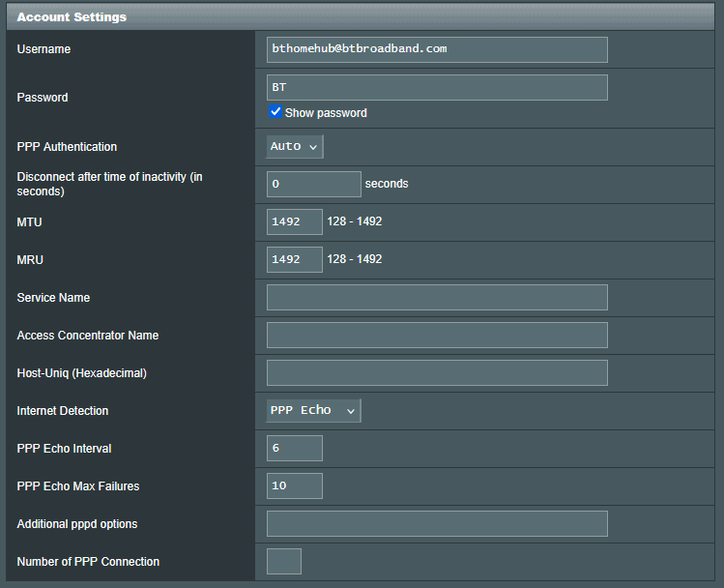Click the inactivity disconnect seconds field
This screenshot has height=588, width=724.
[313, 184]
